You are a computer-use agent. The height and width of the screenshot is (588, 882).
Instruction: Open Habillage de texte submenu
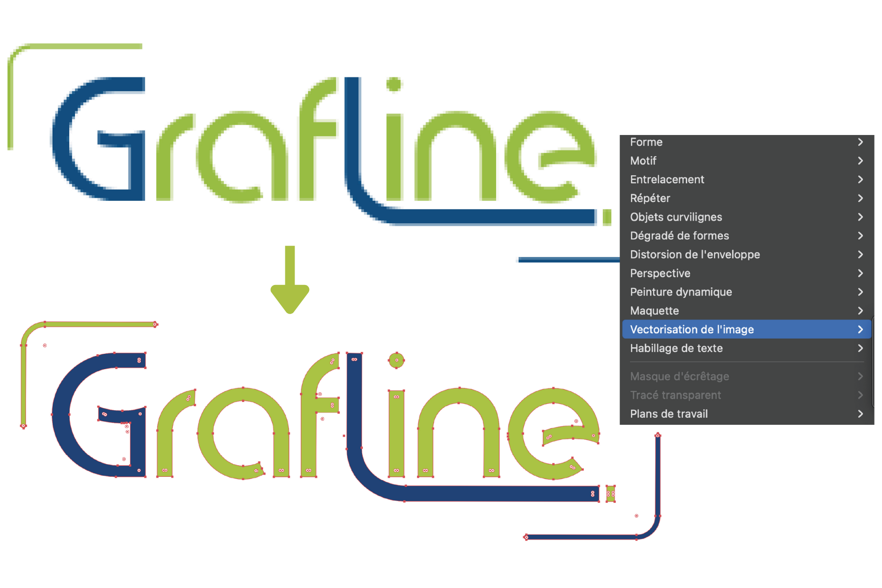click(676, 348)
